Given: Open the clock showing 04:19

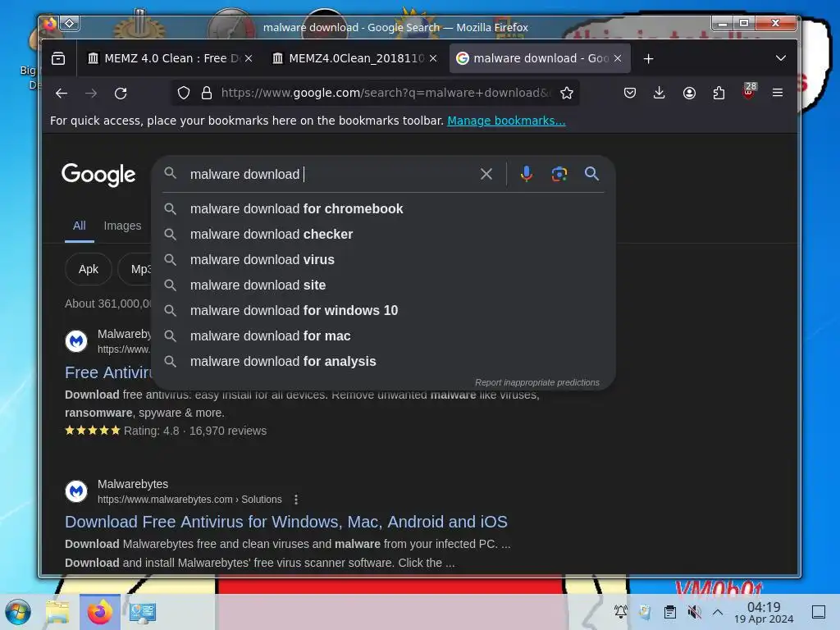Looking at the screenshot, I should [x=764, y=612].
